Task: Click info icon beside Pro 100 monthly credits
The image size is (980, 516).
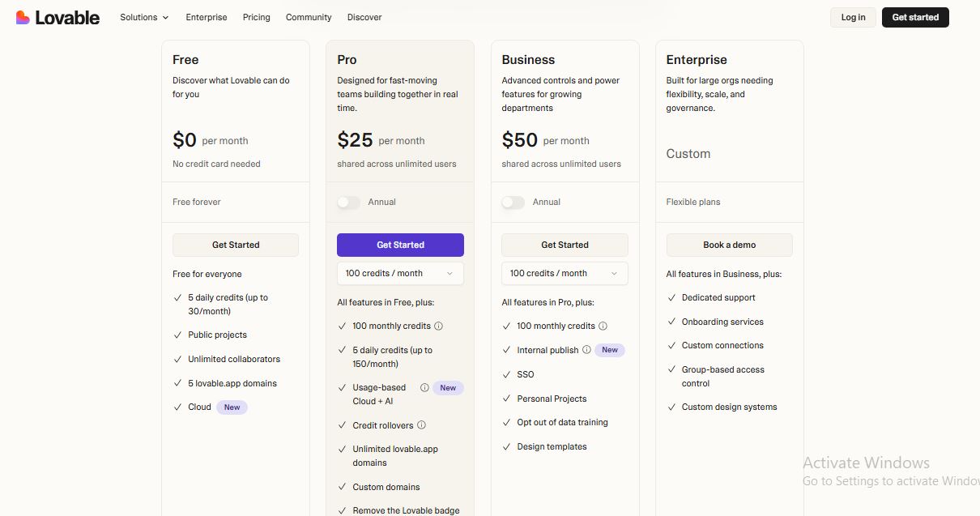Action: 439,326
